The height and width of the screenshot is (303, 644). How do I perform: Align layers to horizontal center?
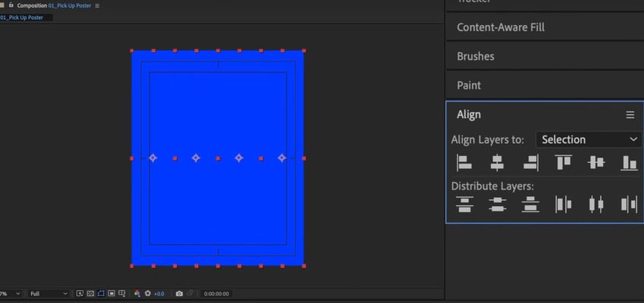[497, 163]
